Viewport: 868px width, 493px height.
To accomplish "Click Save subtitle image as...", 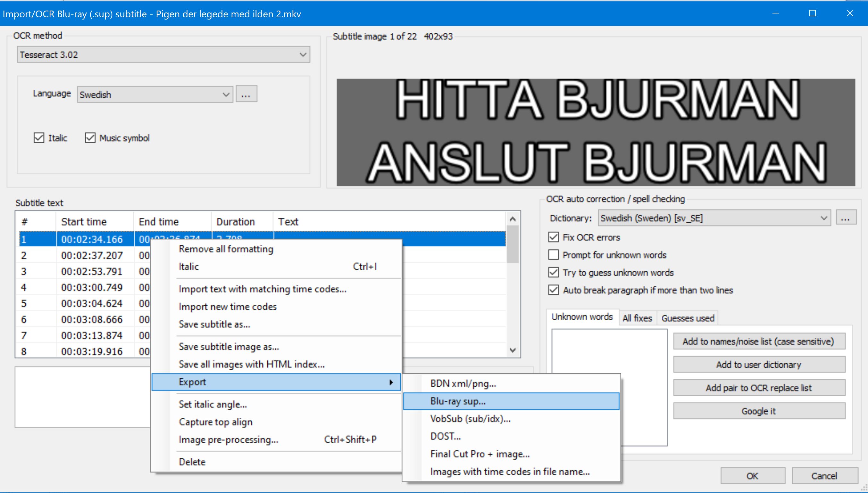I will click(229, 347).
